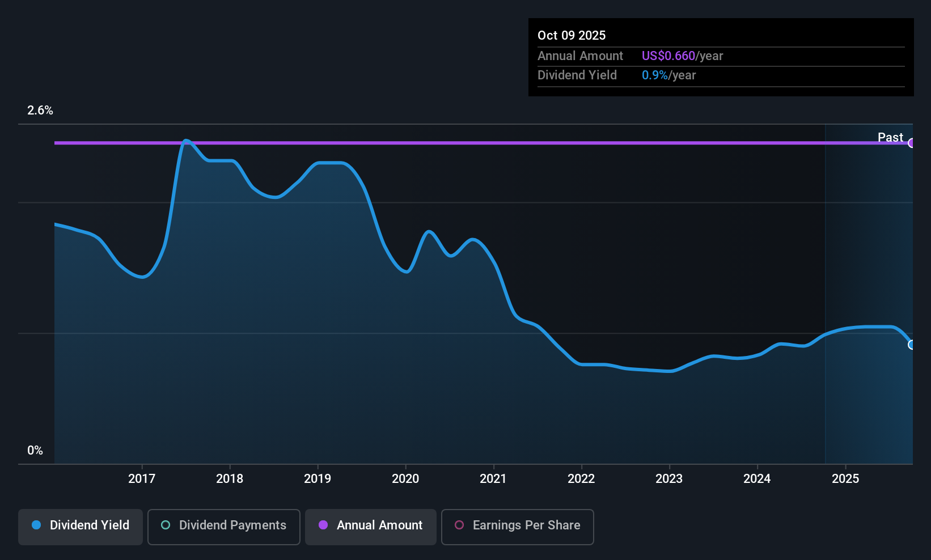Click the 2.6% y-axis label

pos(40,111)
